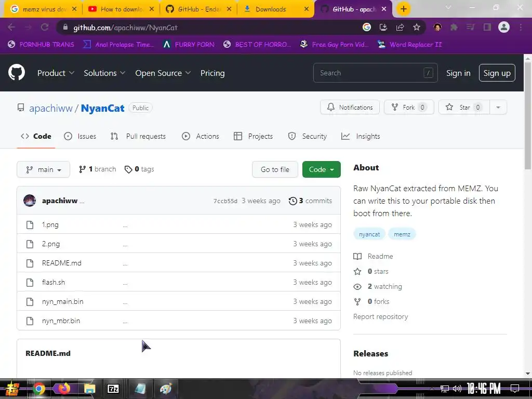
Task: Switch to the Issues tab
Action: [80, 137]
